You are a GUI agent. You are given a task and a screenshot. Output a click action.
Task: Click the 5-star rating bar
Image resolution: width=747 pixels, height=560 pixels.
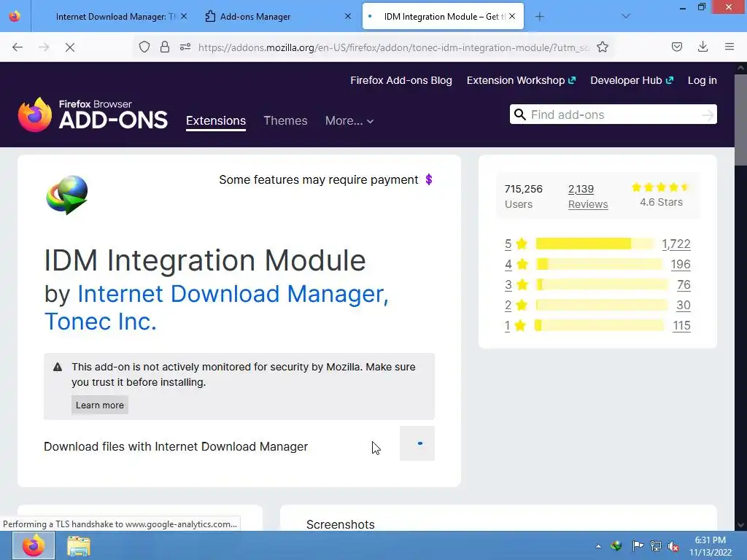tap(595, 244)
